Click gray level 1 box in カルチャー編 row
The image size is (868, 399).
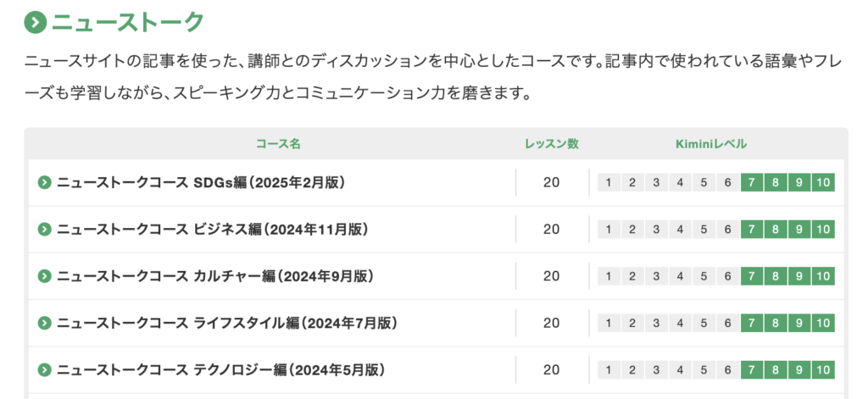click(x=609, y=276)
